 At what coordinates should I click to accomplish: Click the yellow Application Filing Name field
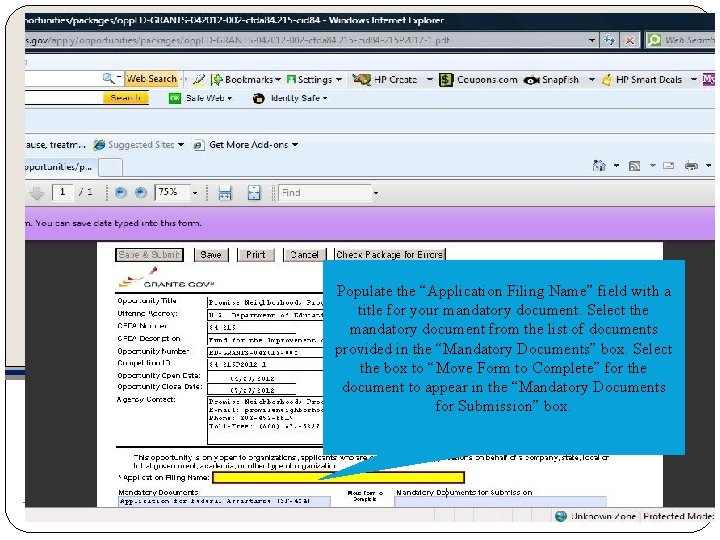click(x=338, y=478)
